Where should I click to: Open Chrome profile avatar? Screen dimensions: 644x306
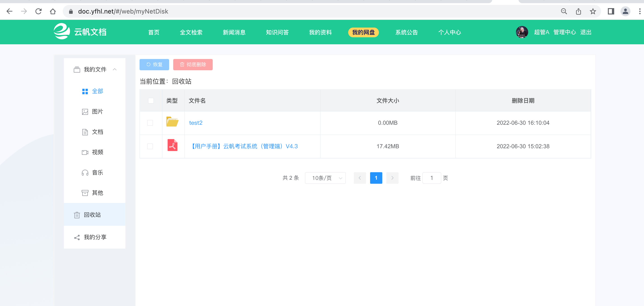tap(625, 11)
